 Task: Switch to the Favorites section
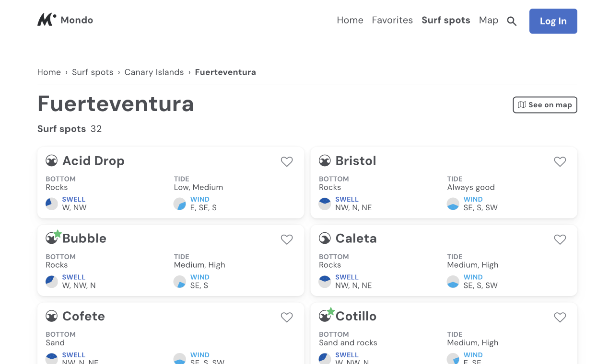pyautogui.click(x=392, y=20)
